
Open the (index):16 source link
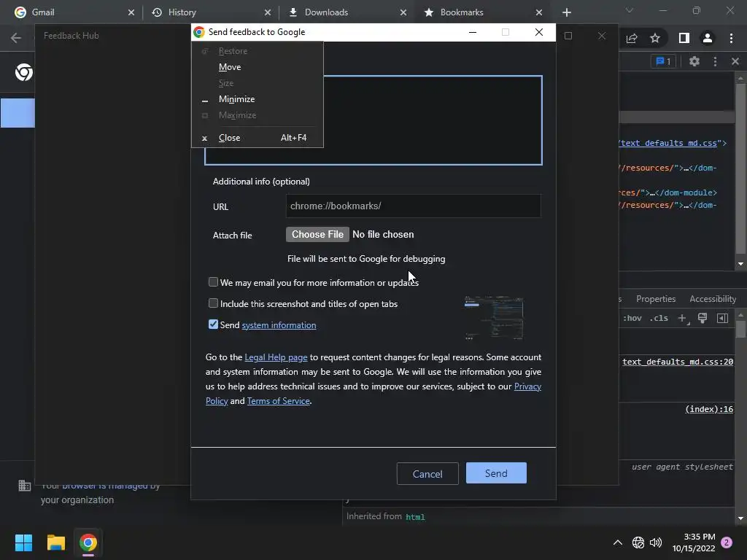tap(709, 409)
